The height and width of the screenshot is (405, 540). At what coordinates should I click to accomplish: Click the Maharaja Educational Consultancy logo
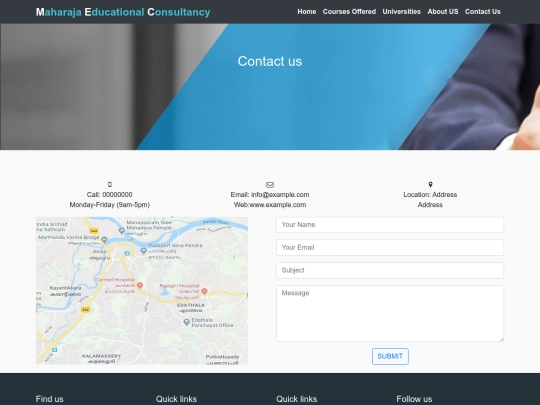click(123, 12)
